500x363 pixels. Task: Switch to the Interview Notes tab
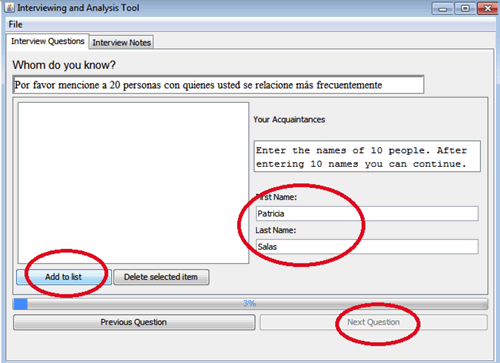[121, 43]
